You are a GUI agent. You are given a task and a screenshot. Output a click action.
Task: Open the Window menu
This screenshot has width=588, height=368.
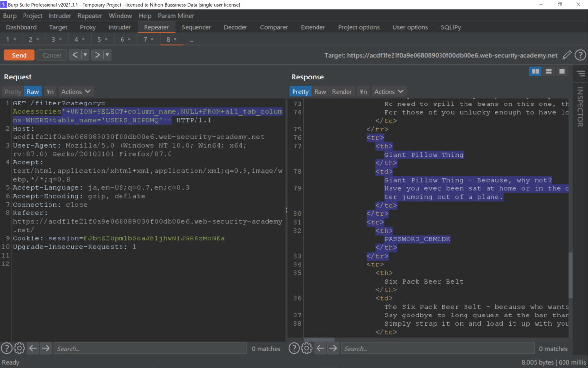[x=120, y=16]
